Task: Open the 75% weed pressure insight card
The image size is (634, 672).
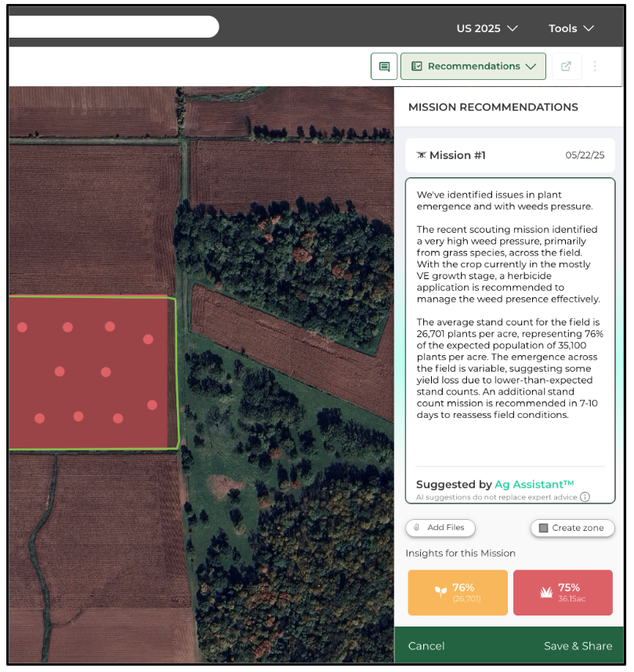Action: point(563,593)
